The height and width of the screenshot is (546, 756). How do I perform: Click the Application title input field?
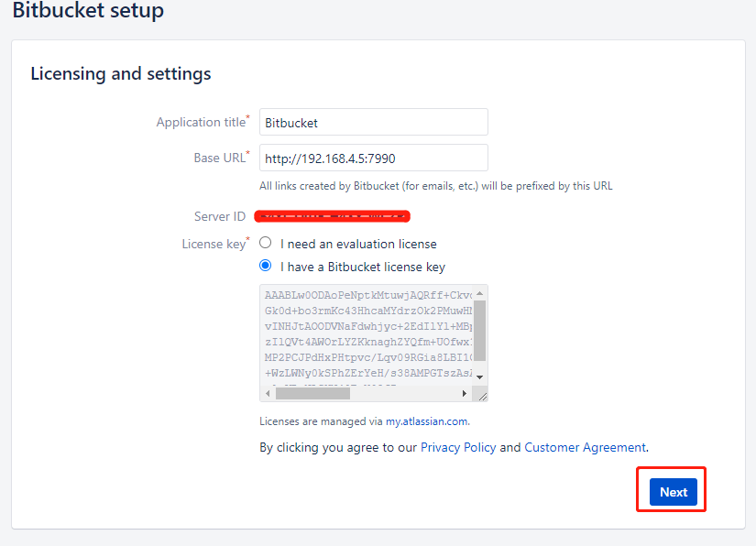coord(374,122)
